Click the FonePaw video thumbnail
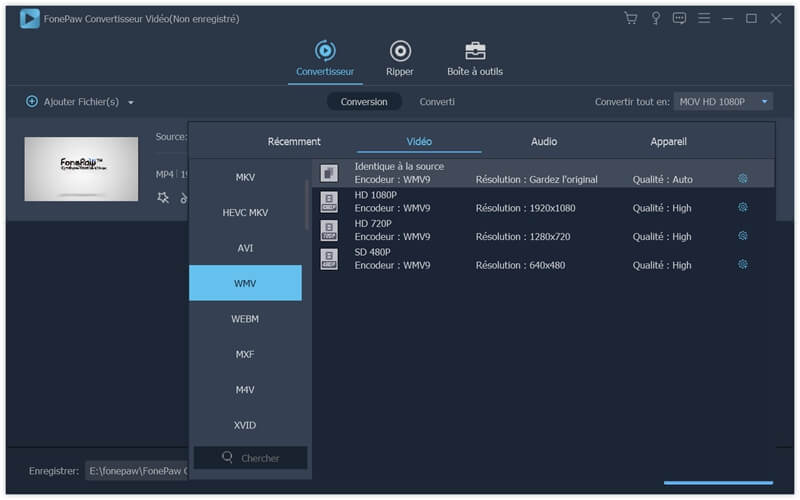This screenshot has width=800, height=500. 81,168
